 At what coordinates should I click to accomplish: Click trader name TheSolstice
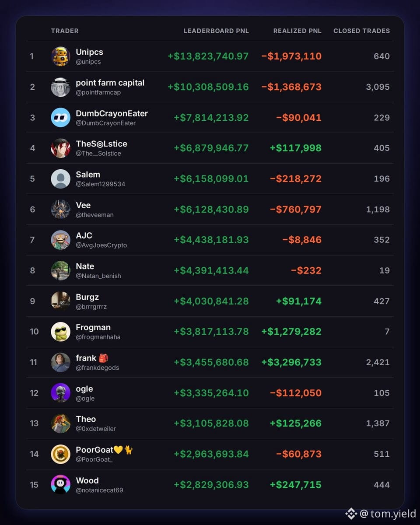point(101,144)
